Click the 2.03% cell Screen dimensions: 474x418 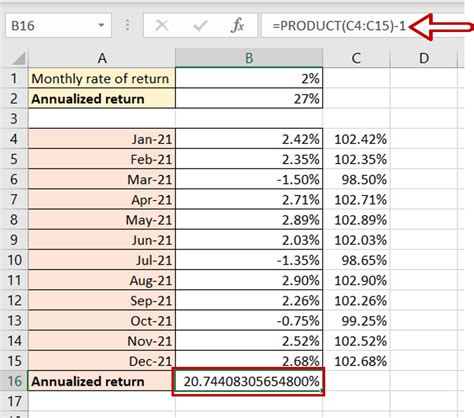coord(249,240)
